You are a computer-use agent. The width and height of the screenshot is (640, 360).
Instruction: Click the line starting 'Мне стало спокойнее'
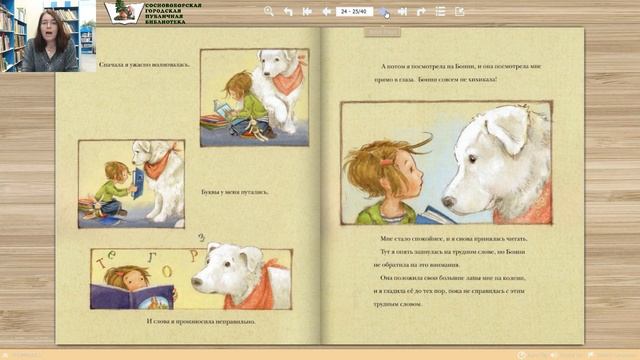pos(454,238)
